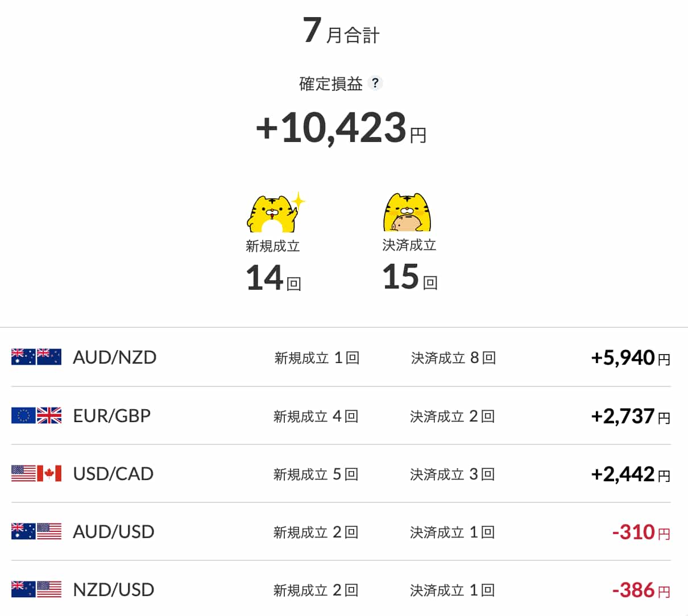
Task: Select the USD/CAD currency pair label
Action: tap(113, 473)
